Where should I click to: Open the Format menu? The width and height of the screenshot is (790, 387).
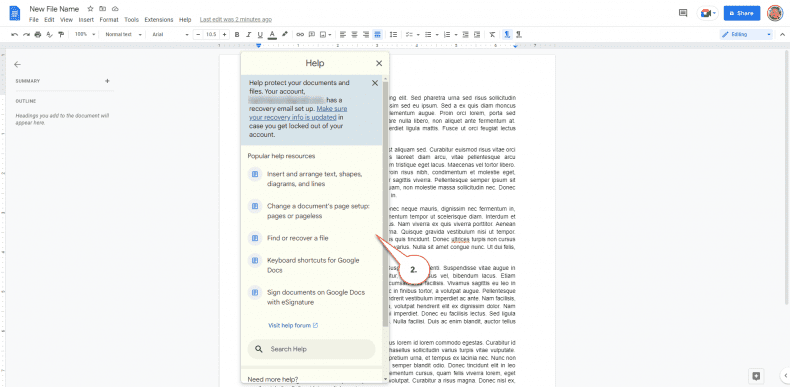(x=109, y=20)
